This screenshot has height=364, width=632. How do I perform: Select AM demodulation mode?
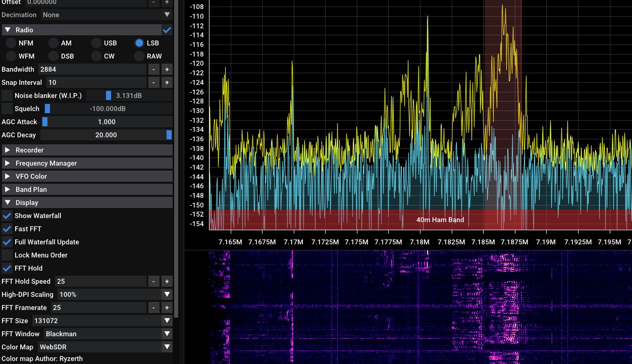[x=52, y=43]
